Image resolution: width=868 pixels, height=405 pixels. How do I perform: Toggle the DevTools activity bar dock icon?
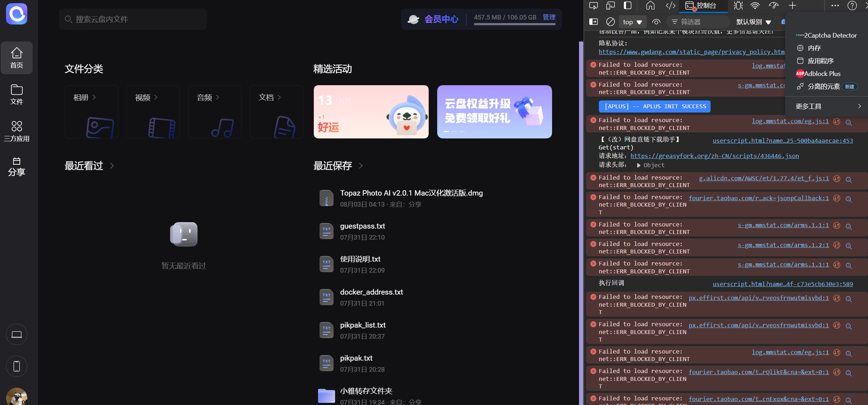[628, 6]
